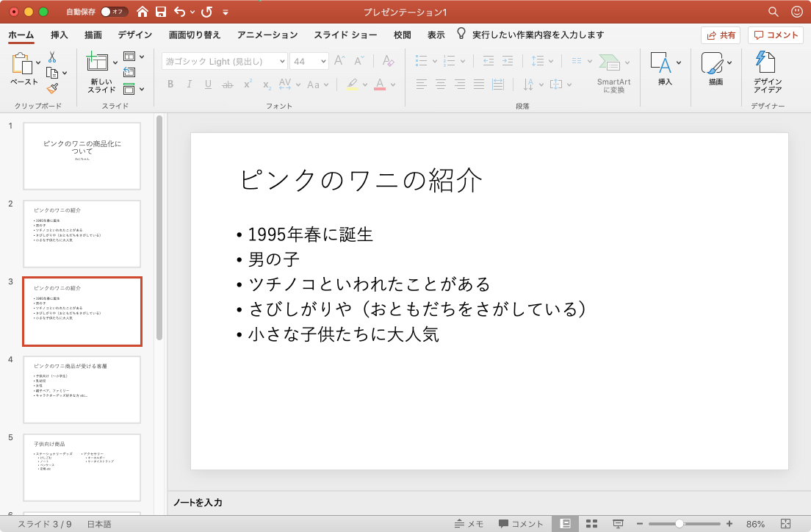Click the fit slide to window icon
This screenshot has height=532, width=811.
(785, 523)
